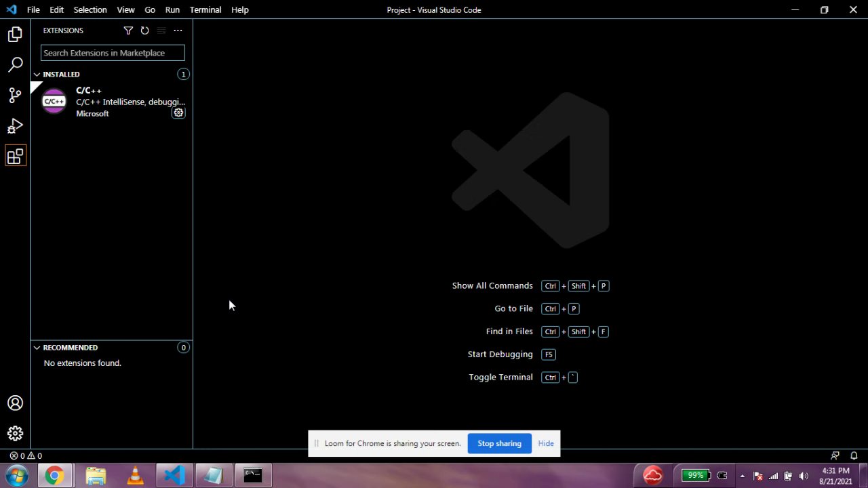Collapse the RECOMMENDED extensions section

[x=37, y=348]
